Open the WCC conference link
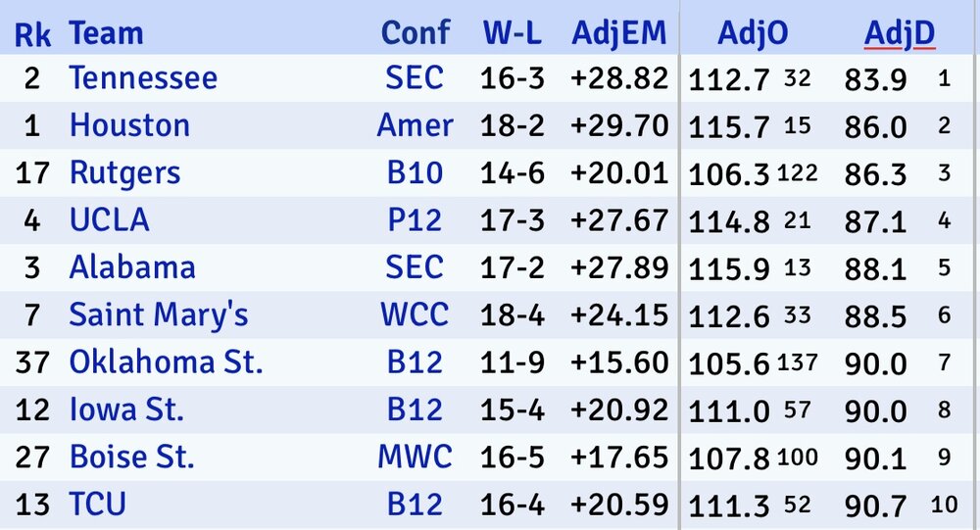 click(x=415, y=315)
